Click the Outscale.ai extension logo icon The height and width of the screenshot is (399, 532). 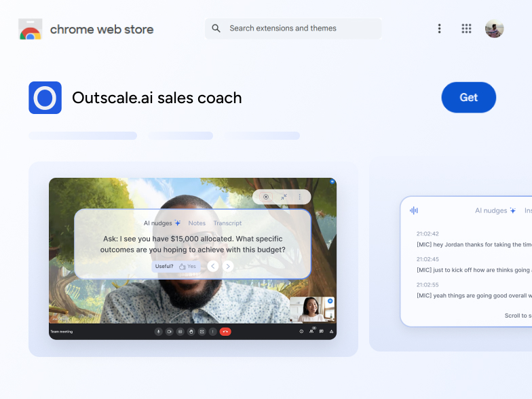coord(45,98)
